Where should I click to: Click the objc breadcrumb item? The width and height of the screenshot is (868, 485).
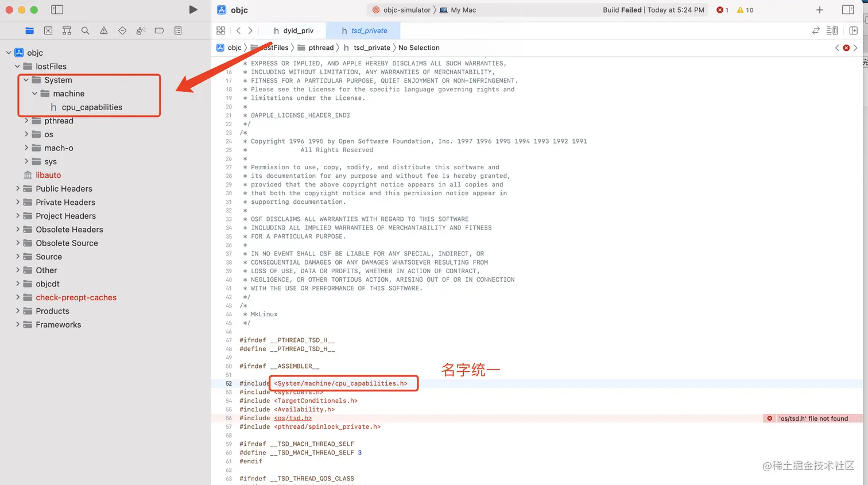[x=229, y=48]
